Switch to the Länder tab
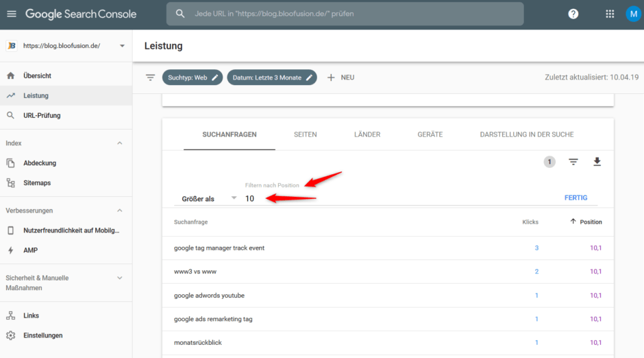Screen dimensions: 644x358 point(367,134)
